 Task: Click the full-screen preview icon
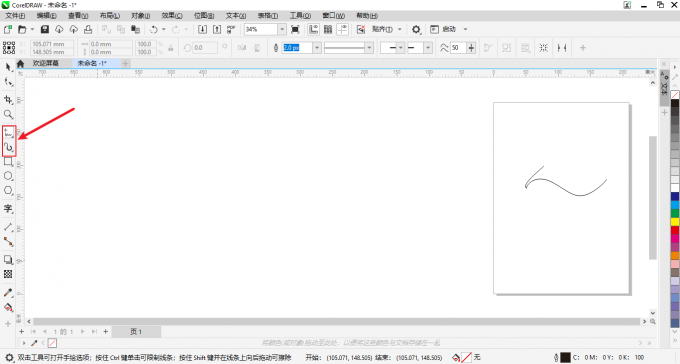click(295, 29)
